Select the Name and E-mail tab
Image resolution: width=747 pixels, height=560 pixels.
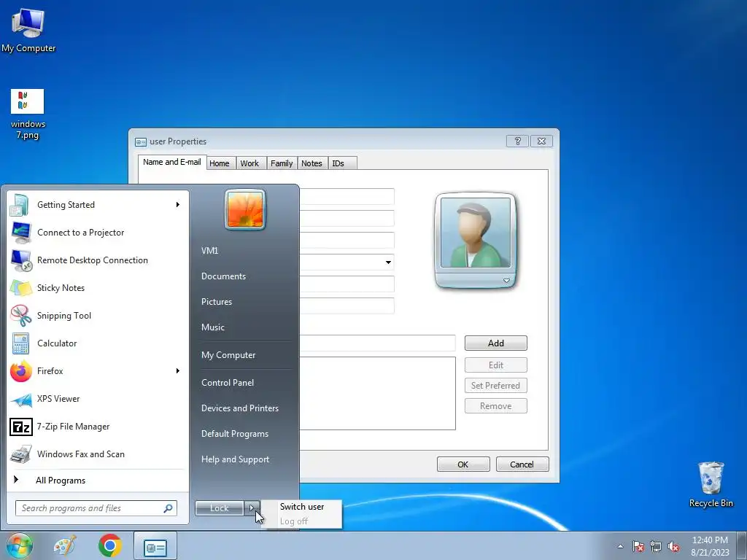[172, 162]
